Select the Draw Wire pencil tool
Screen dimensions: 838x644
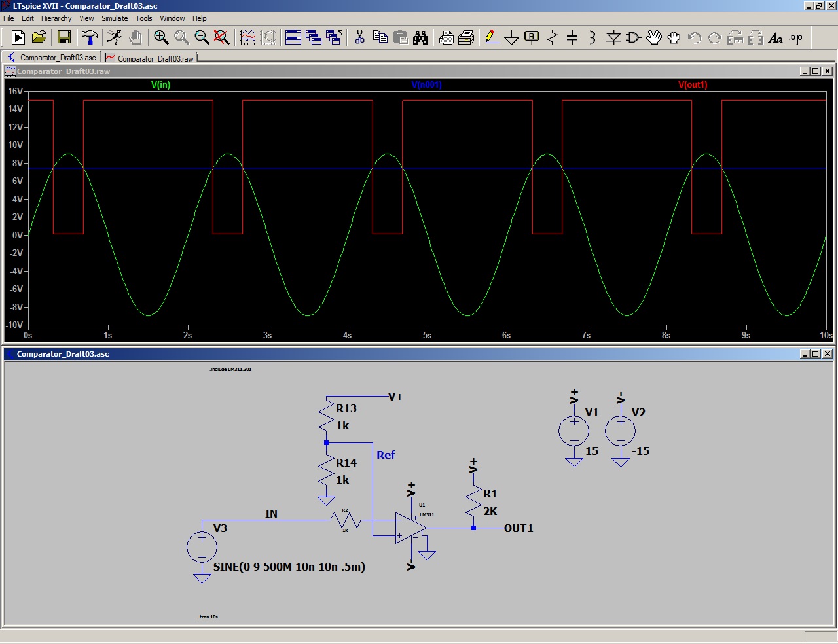click(x=491, y=37)
